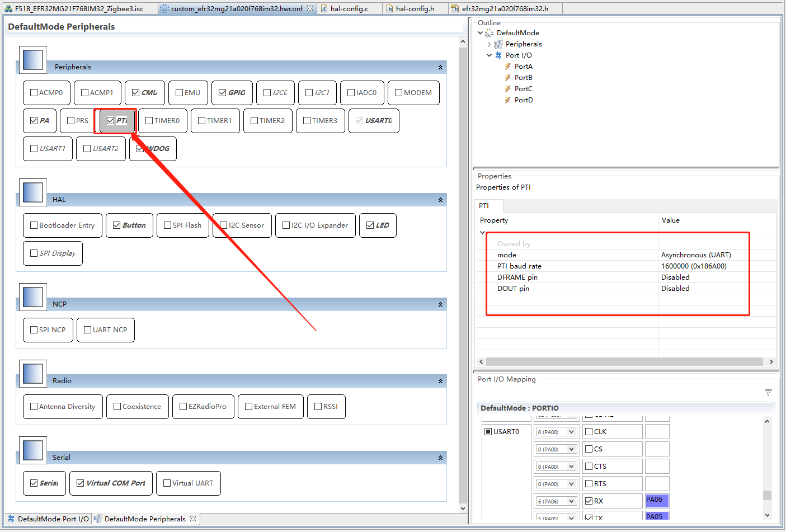Click the efr32mg21a020f768im32.h file icon

[455, 8]
